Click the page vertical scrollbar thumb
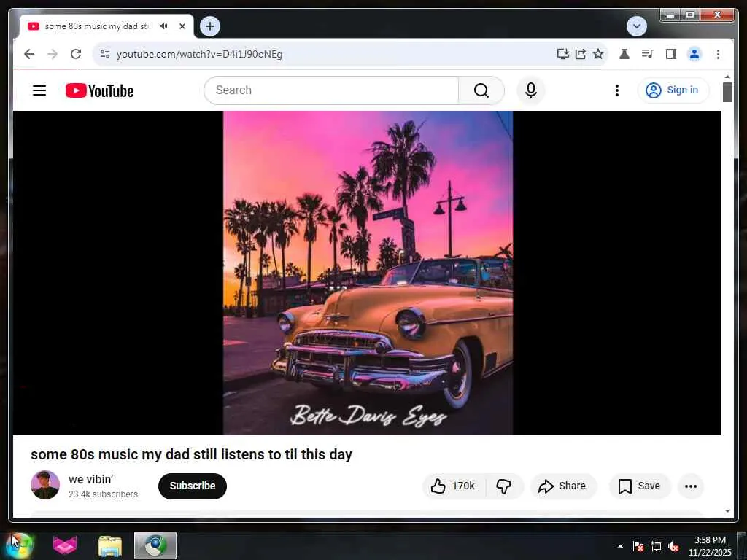Image resolution: width=747 pixels, height=560 pixels. pyautogui.click(x=727, y=92)
